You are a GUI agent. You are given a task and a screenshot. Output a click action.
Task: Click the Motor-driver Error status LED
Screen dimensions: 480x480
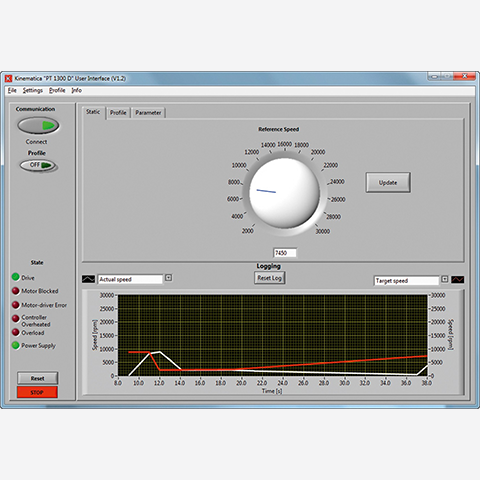[x=16, y=305]
